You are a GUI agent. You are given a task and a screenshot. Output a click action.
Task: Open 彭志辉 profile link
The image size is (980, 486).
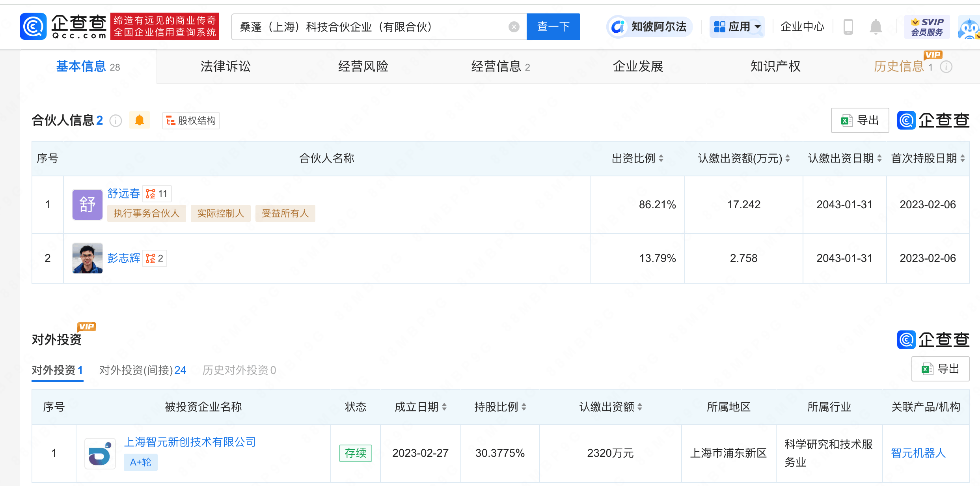coord(123,258)
